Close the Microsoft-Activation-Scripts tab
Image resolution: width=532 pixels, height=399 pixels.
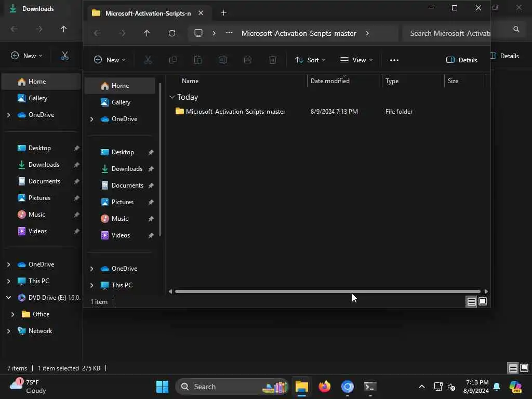click(x=201, y=13)
